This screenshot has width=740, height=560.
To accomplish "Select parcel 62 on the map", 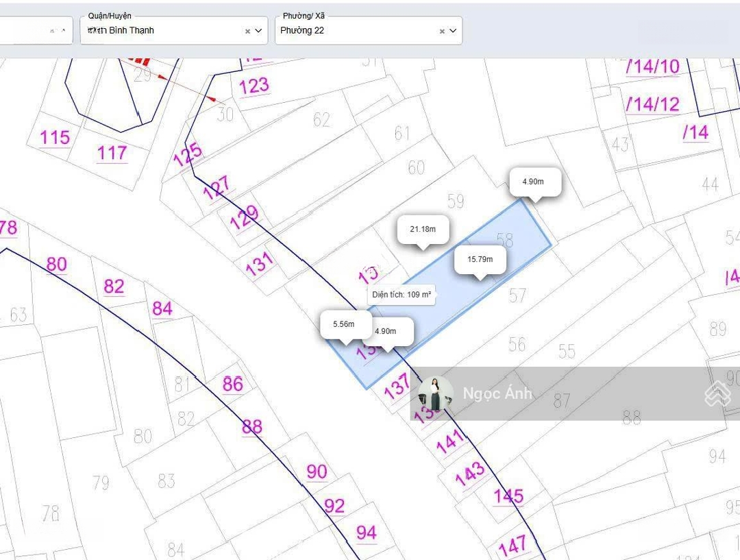I will tap(321, 119).
